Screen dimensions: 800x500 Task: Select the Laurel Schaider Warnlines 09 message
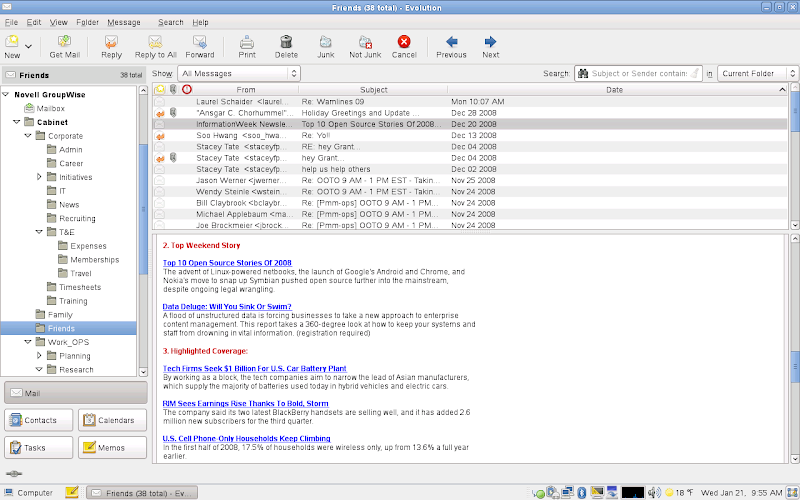click(x=470, y=102)
